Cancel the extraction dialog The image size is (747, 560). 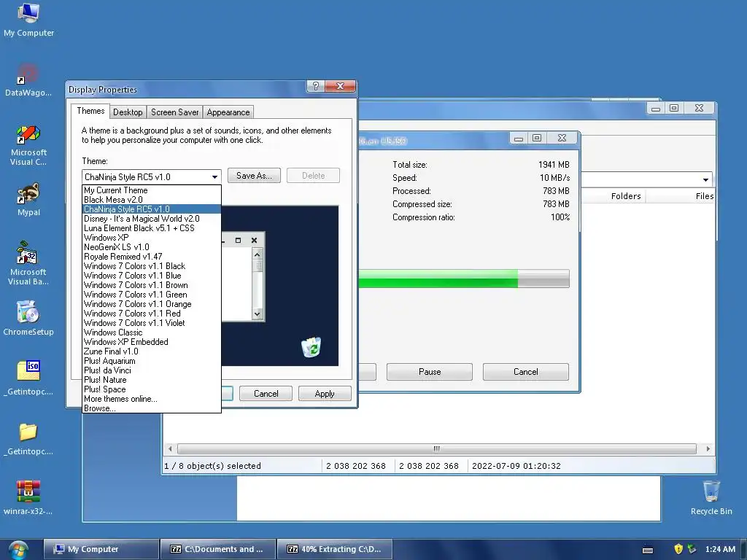tap(525, 372)
